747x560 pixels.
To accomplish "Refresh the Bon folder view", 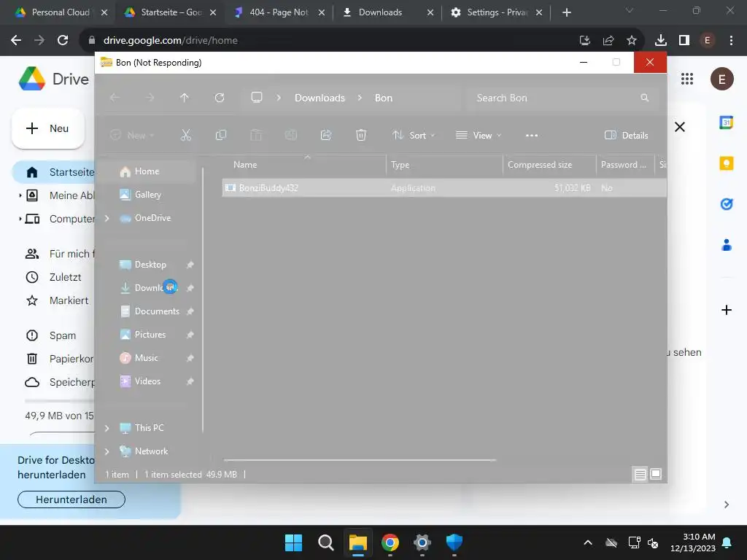I will [x=220, y=98].
